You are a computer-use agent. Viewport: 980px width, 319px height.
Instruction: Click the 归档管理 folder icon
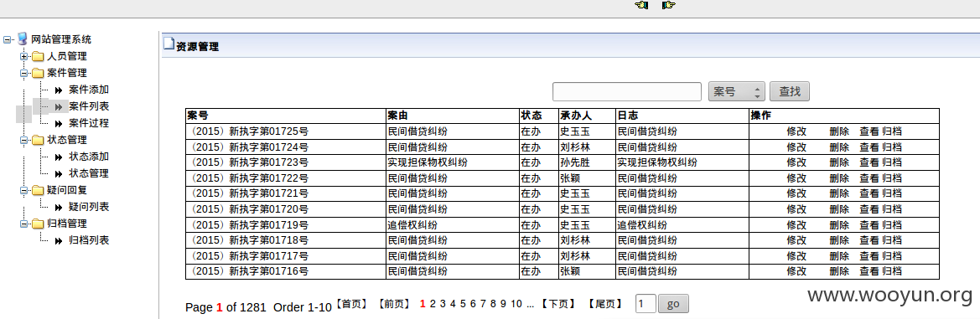(38, 224)
